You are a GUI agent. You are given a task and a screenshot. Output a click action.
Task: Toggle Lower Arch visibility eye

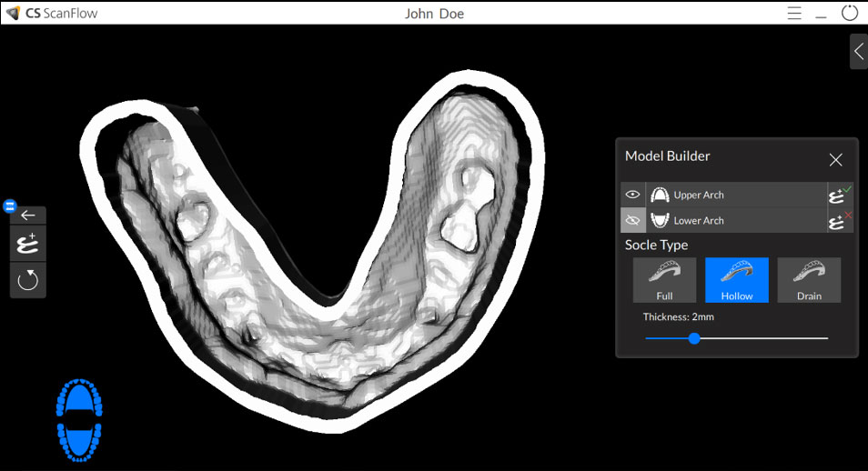point(632,220)
